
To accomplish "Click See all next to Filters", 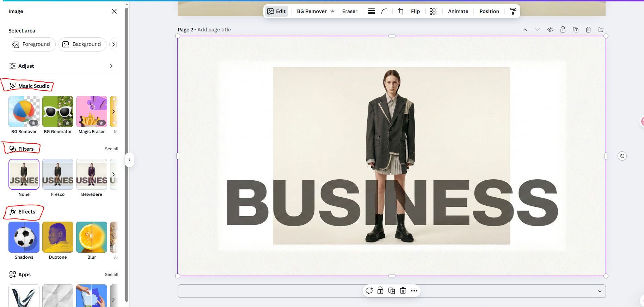I will [x=111, y=149].
